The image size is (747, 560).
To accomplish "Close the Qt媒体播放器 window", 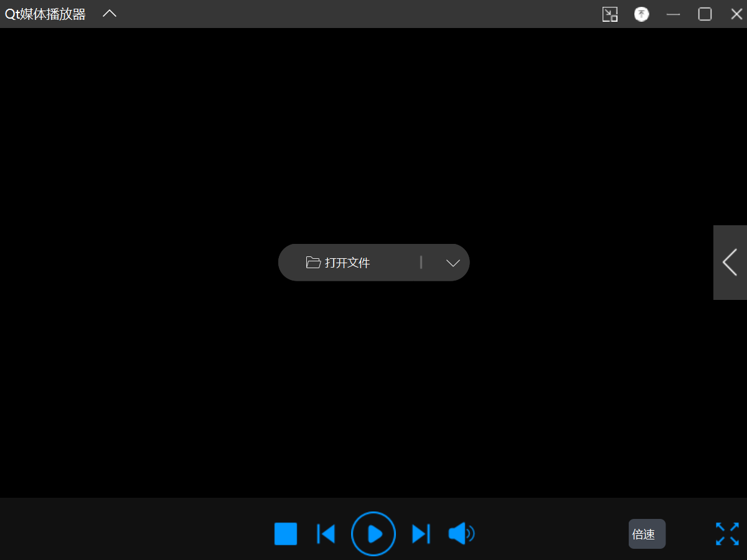I will pos(736,14).
